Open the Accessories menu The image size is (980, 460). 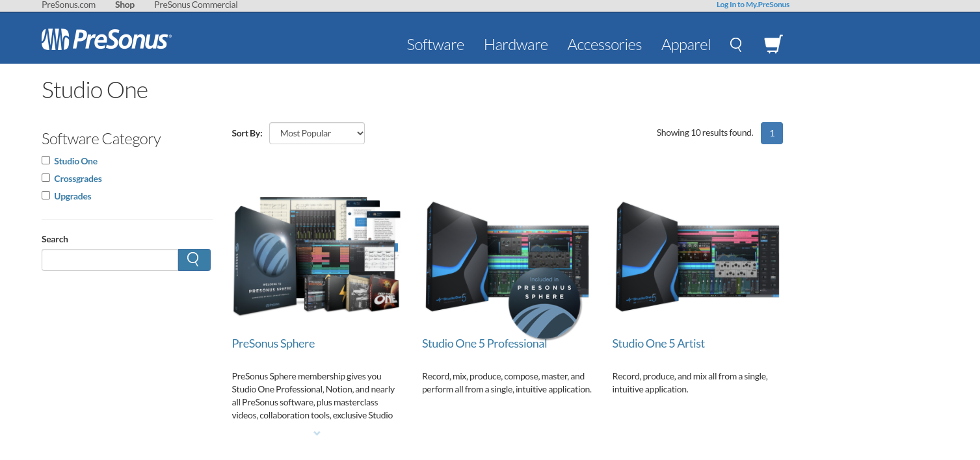coord(605,45)
